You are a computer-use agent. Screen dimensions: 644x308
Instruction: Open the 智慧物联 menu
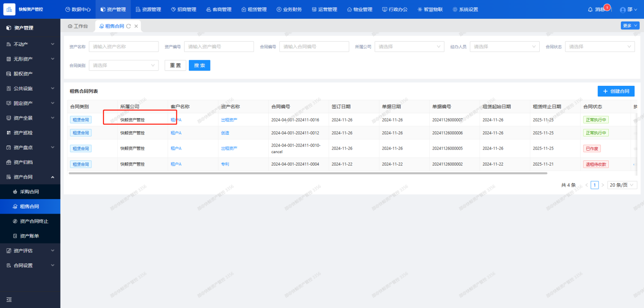(430, 9)
